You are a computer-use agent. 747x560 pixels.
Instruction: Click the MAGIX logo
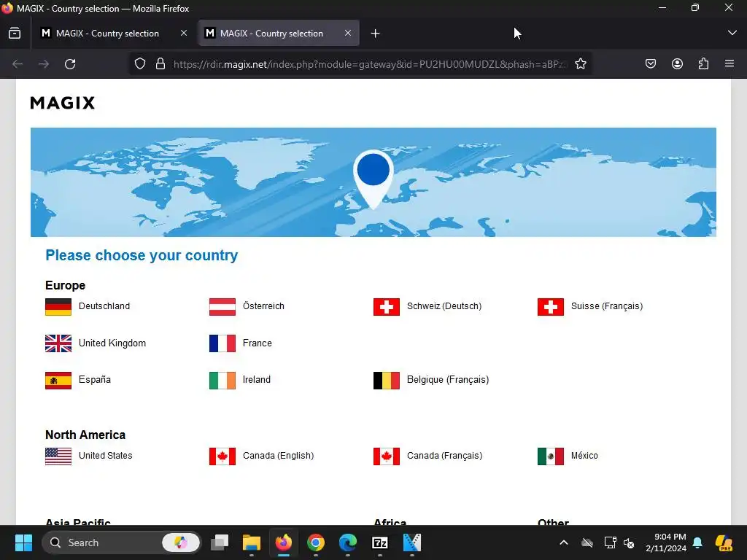[63, 103]
